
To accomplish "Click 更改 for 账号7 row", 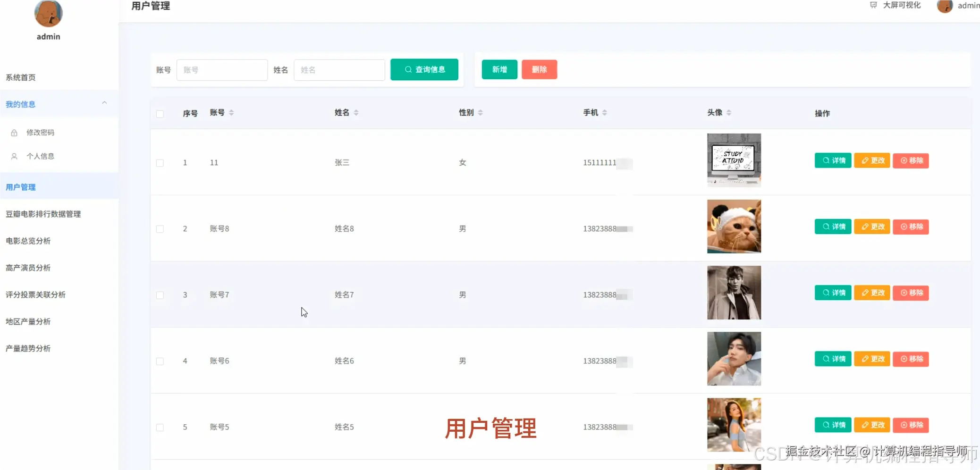I will (x=872, y=293).
